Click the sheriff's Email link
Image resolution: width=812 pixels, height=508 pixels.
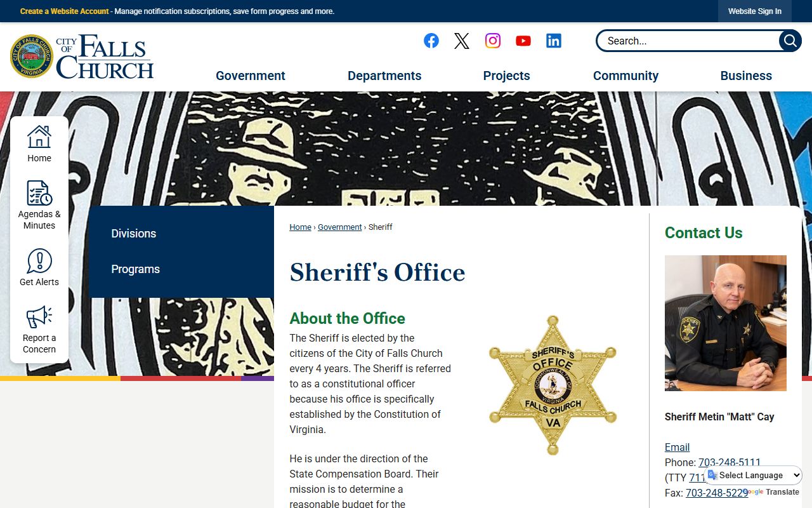pos(677,447)
